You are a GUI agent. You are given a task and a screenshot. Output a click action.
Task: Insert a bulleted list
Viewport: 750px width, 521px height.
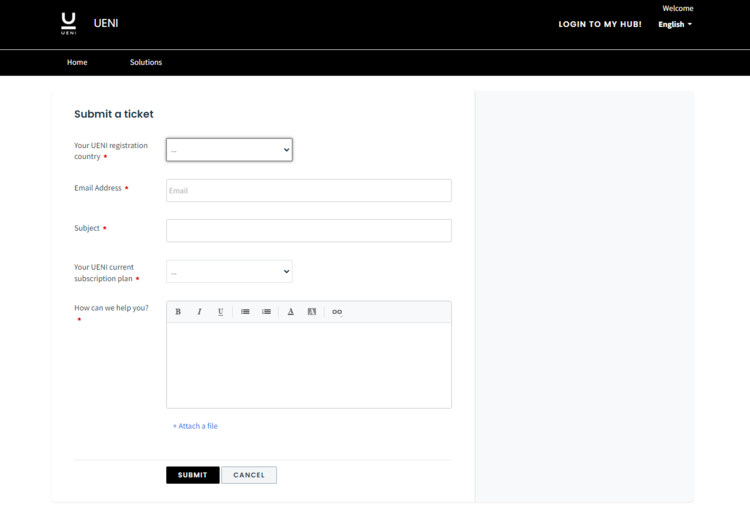point(245,312)
